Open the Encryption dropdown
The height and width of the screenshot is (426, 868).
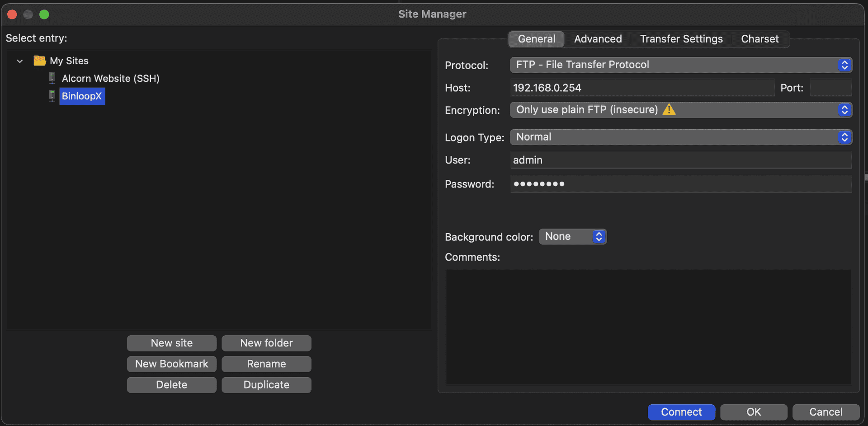coord(680,110)
